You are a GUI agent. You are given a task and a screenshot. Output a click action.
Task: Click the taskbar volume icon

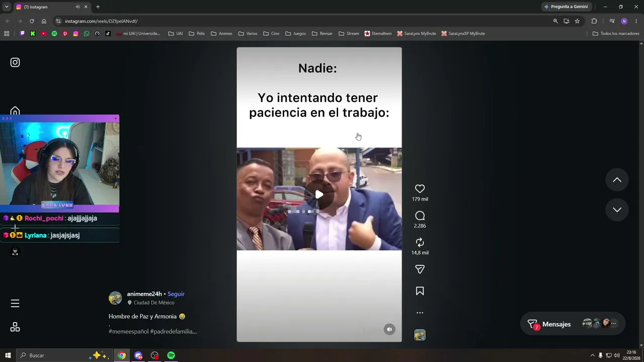(x=617, y=355)
